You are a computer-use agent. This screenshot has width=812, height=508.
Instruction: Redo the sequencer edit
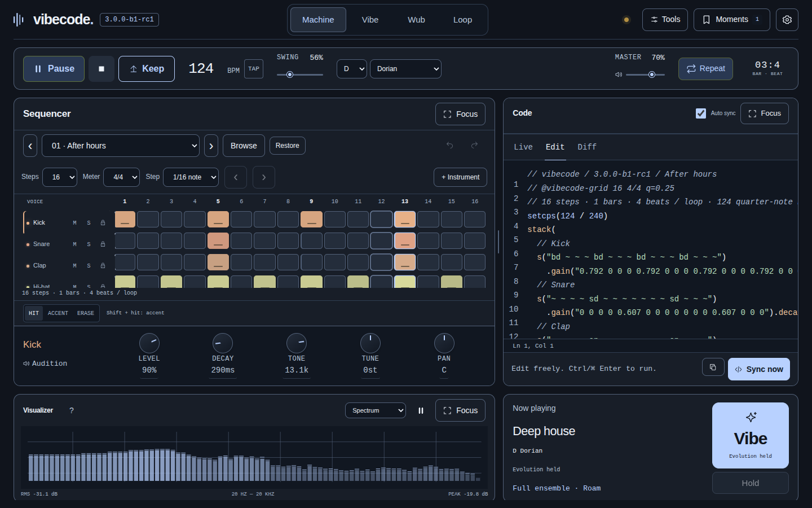tap(475, 145)
